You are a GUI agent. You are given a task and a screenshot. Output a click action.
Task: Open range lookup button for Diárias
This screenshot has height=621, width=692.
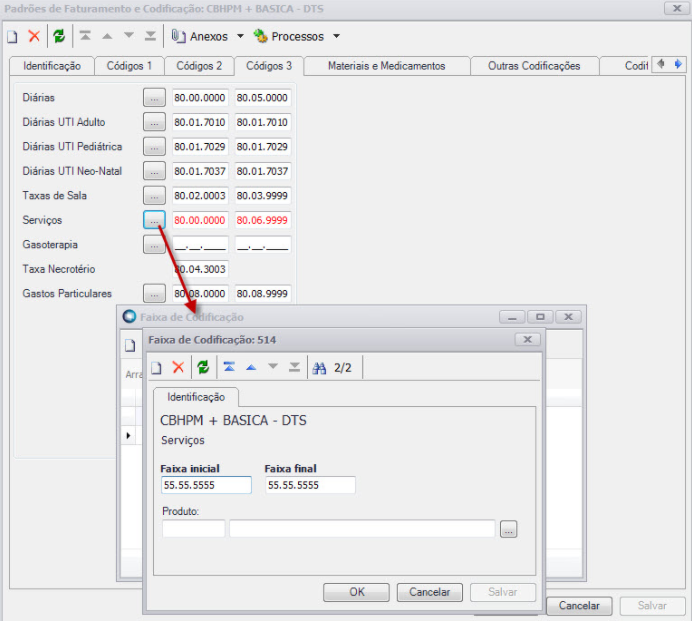coord(154,98)
